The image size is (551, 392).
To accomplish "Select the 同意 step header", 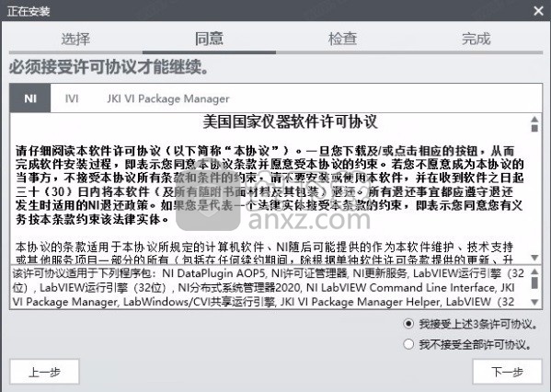I will (209, 39).
